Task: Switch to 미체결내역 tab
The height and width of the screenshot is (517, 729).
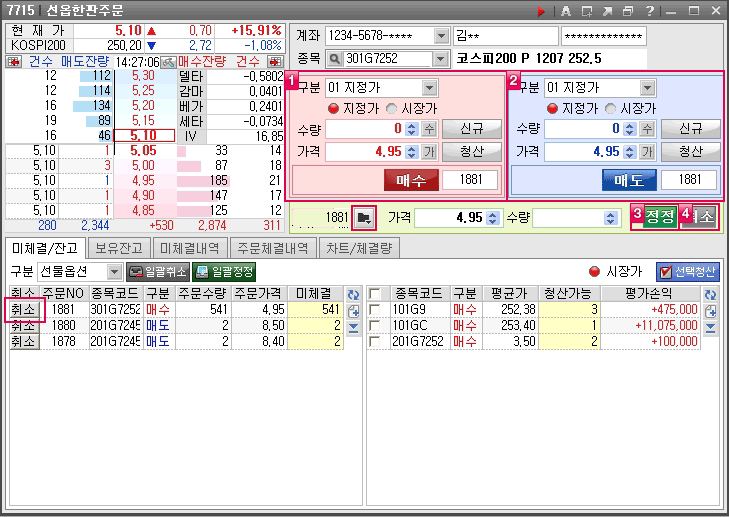Action: coord(190,248)
